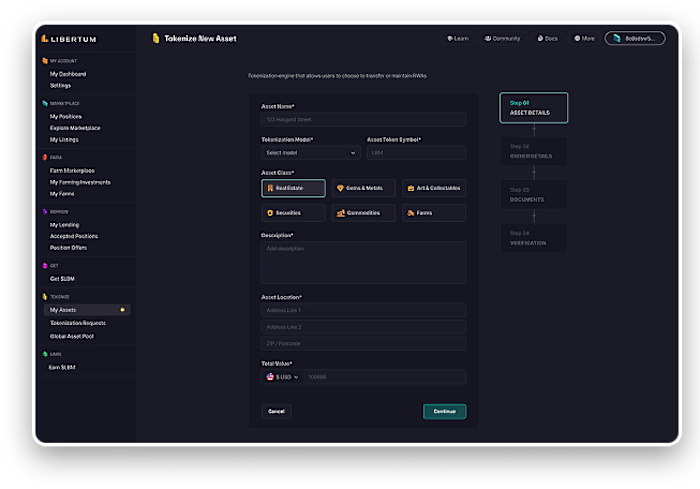Go to My Positions
Viewport: 700px width, 489px height.
pos(66,117)
